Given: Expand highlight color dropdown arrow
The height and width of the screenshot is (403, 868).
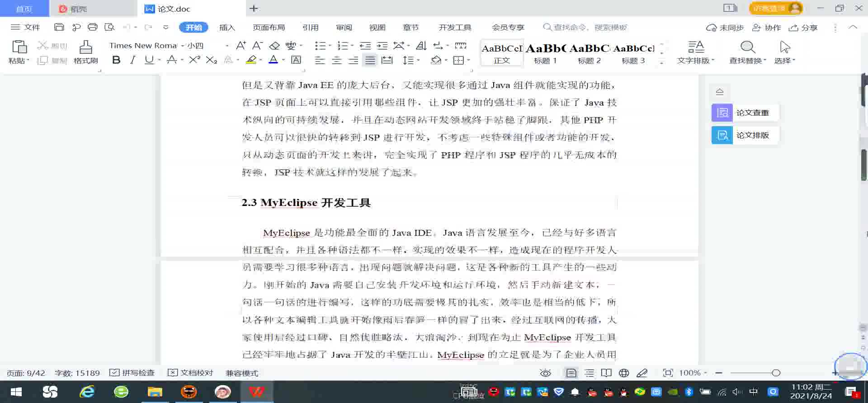Looking at the screenshot, I should [x=261, y=60].
